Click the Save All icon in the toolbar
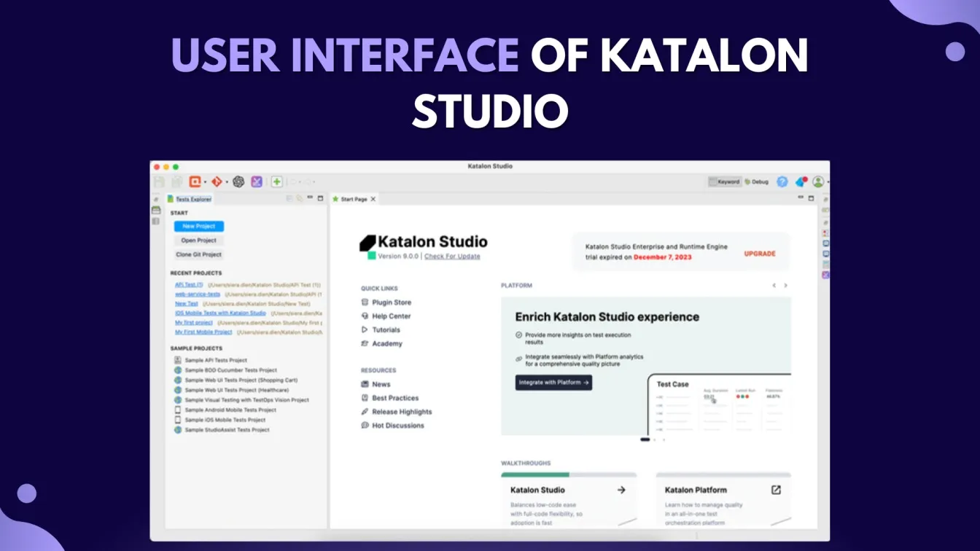 coord(177,181)
